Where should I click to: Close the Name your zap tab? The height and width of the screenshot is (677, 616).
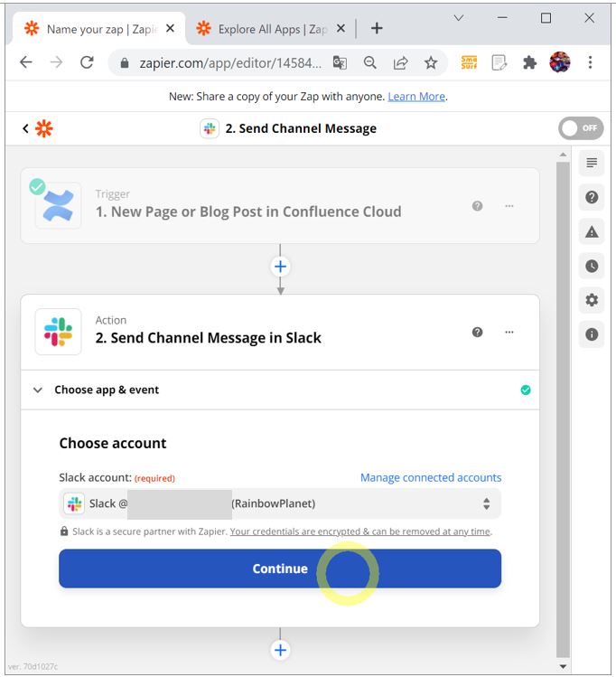[x=170, y=29]
